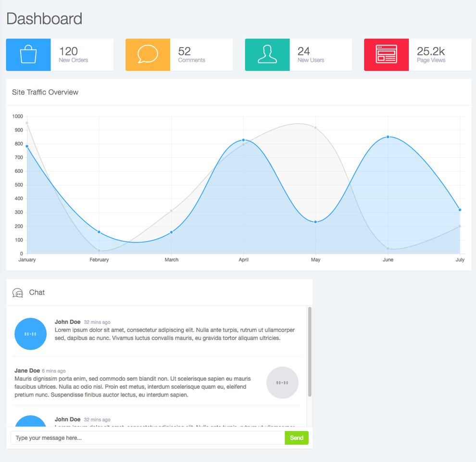
Task: Open the 25.2k Page Views card
Action: (x=418, y=55)
